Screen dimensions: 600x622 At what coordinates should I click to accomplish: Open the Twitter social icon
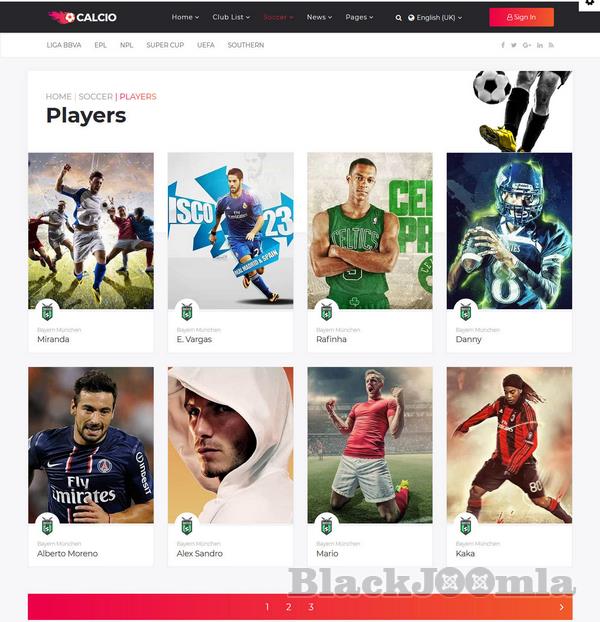514,45
